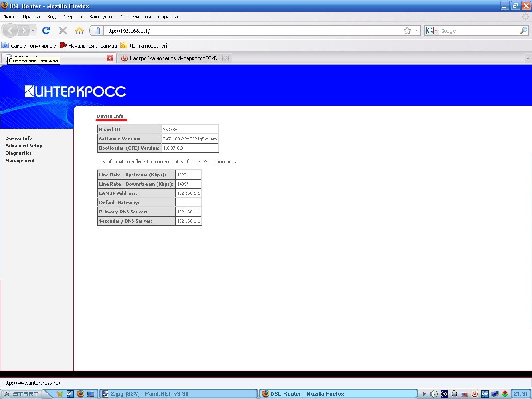
Task: Click the search magnifier icon
Action: pos(523,31)
